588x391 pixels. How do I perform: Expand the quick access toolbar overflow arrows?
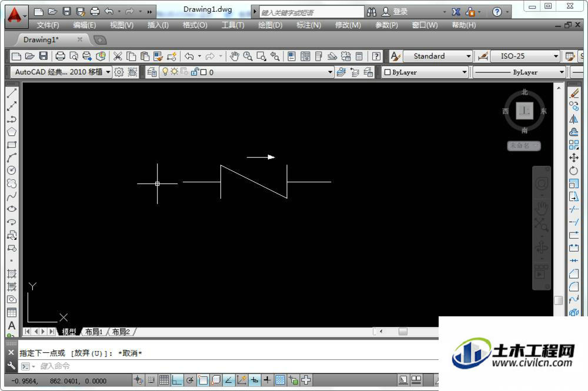pyautogui.click(x=149, y=12)
